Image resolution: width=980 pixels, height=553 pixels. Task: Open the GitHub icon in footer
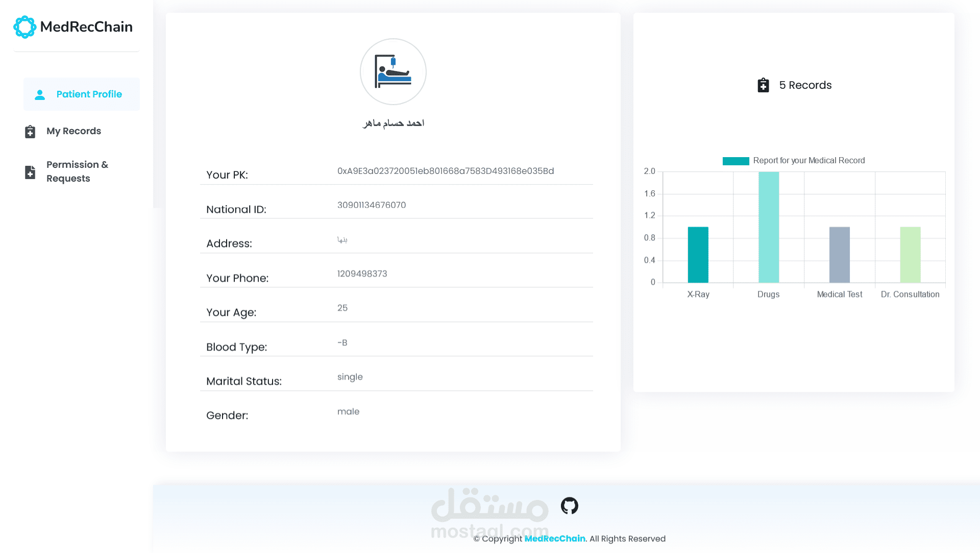click(569, 506)
